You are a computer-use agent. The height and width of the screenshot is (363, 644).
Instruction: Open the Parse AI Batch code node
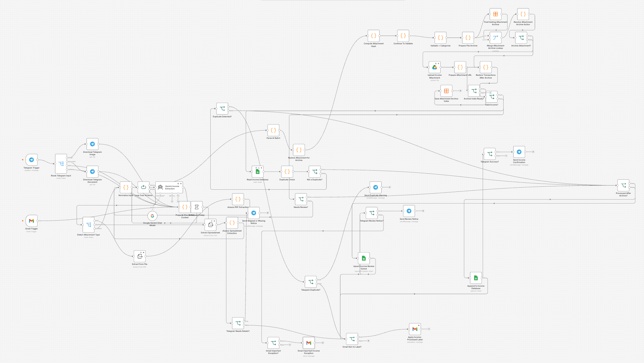click(273, 130)
